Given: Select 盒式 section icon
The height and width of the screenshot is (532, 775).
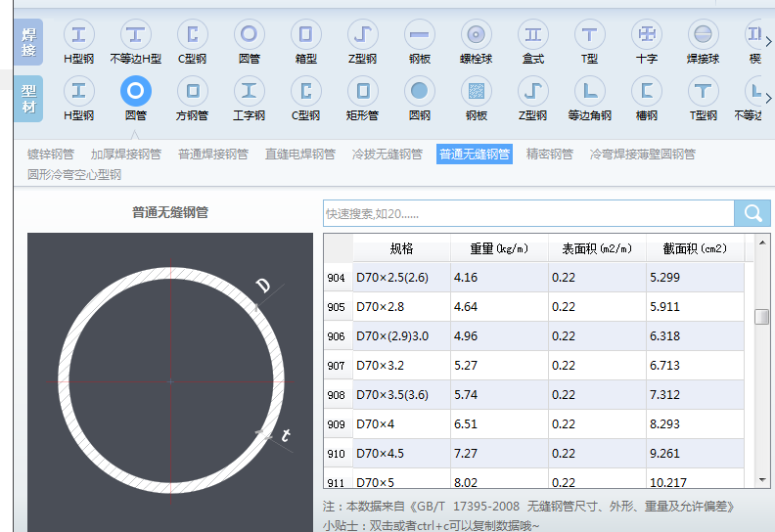Looking at the screenshot, I should coord(533,34).
